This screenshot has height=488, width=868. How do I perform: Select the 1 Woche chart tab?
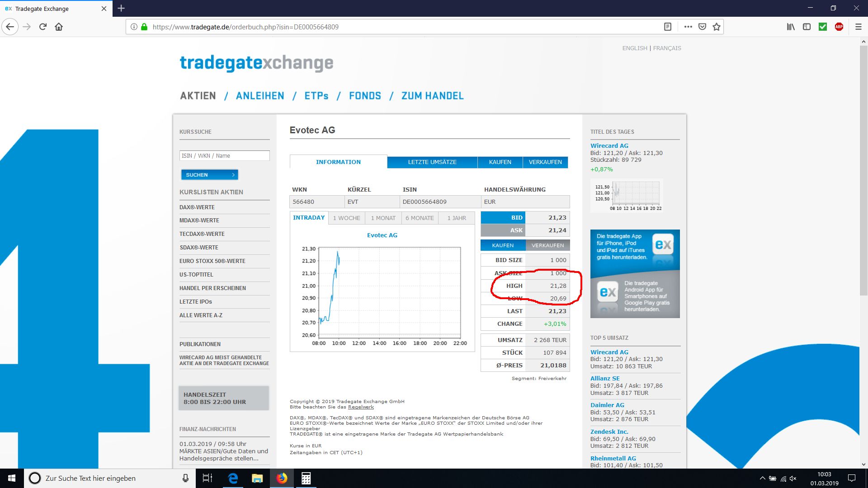pyautogui.click(x=347, y=218)
